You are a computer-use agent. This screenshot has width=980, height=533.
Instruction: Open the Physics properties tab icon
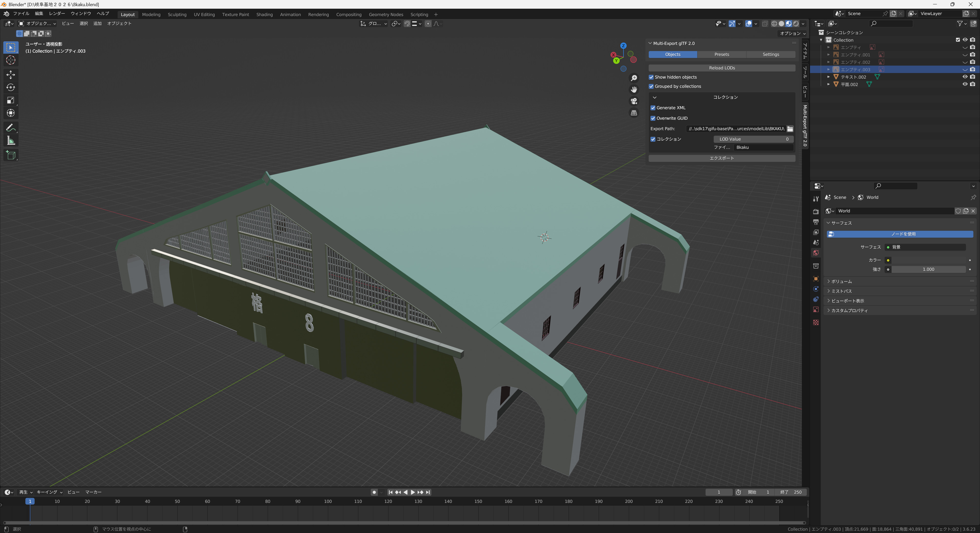[816, 289]
